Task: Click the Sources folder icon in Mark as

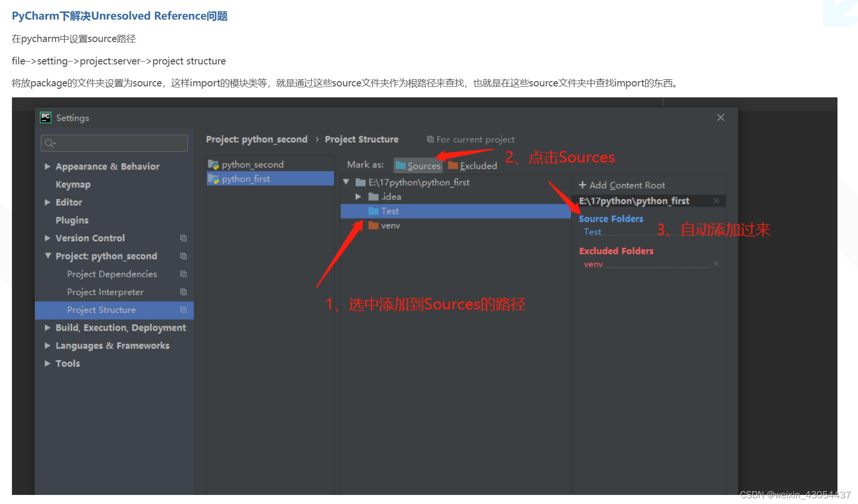Action: pos(401,166)
